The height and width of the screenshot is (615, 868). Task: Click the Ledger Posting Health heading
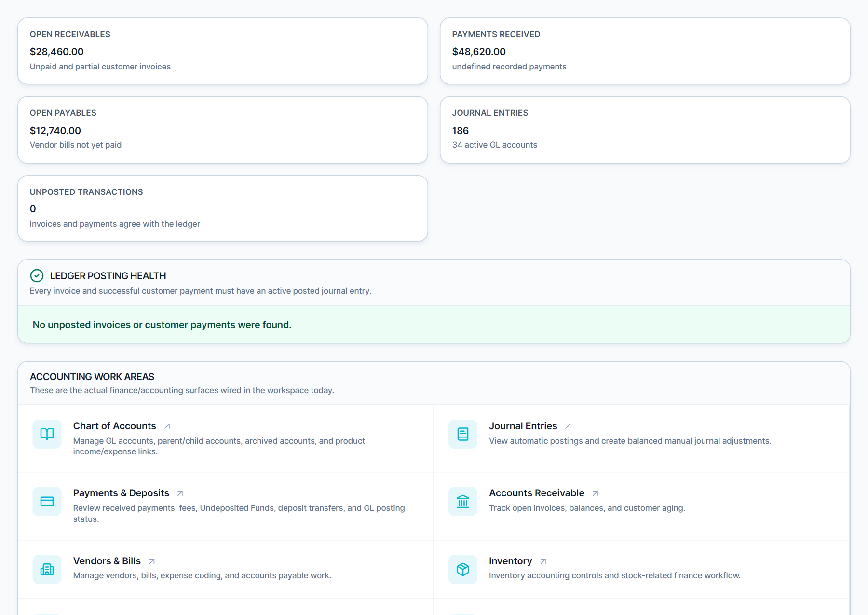tap(108, 276)
